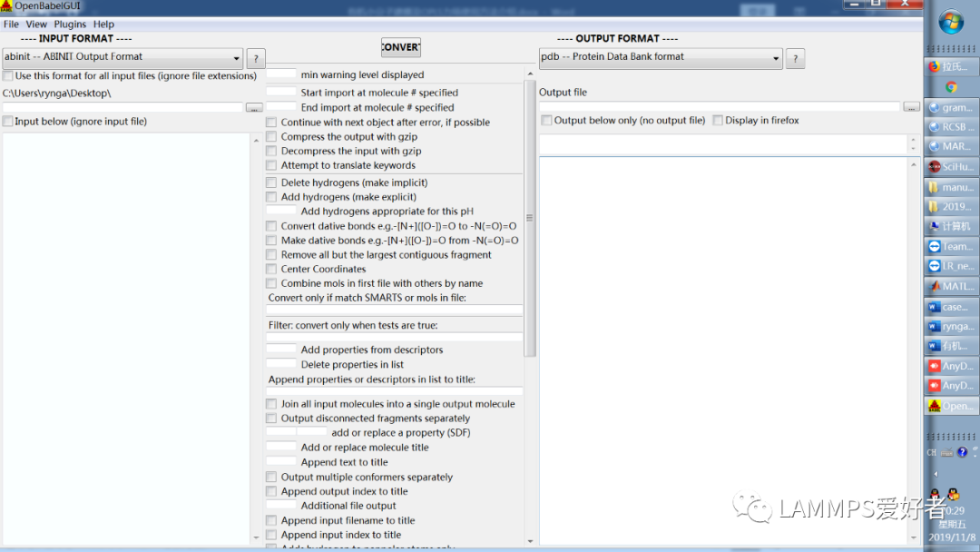This screenshot has height=552, width=980.
Task: Open the Plugins menu
Action: (70, 25)
